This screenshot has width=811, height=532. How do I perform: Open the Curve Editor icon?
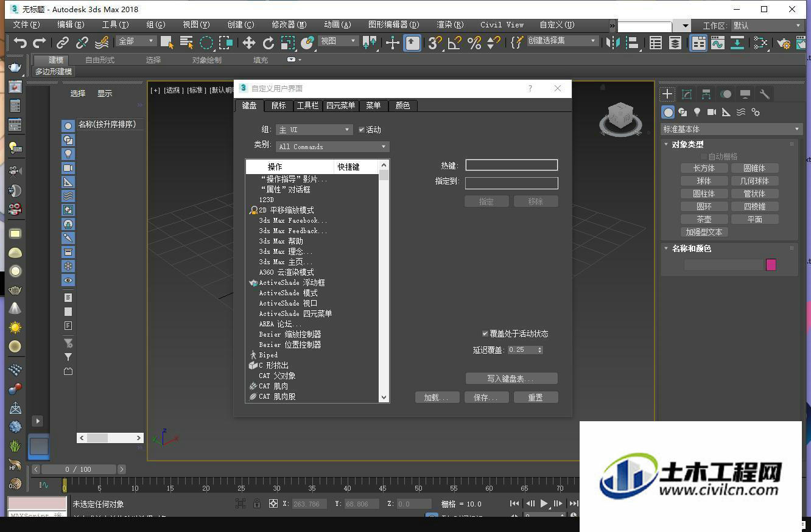(x=718, y=43)
